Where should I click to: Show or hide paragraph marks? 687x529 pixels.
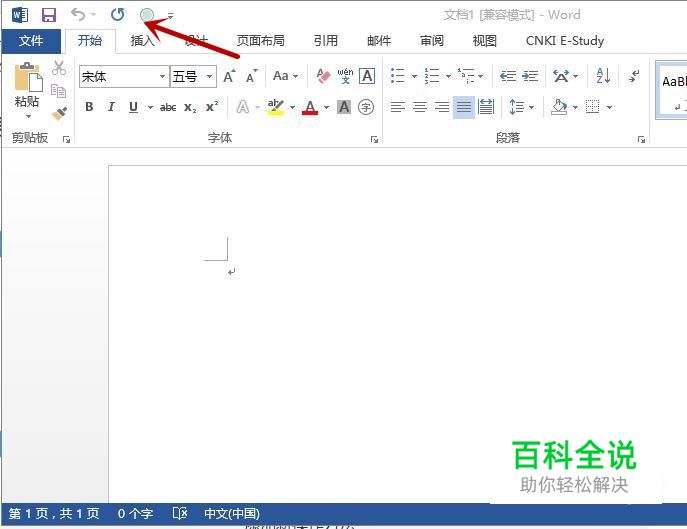pos(634,76)
